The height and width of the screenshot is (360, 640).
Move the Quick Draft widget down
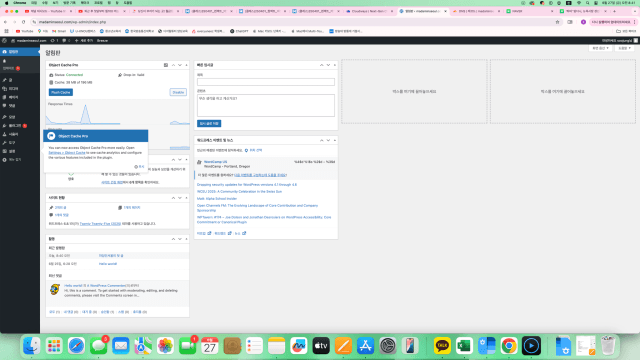(328, 65)
